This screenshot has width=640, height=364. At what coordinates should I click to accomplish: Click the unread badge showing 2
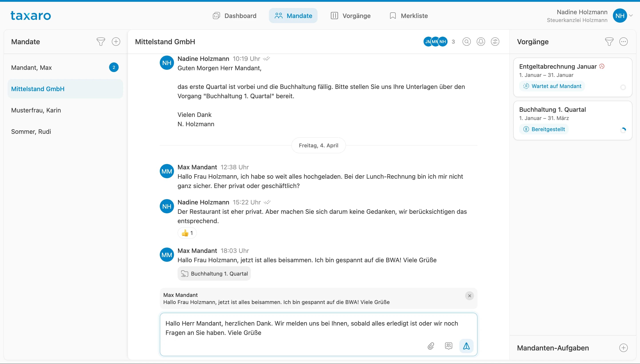click(114, 68)
